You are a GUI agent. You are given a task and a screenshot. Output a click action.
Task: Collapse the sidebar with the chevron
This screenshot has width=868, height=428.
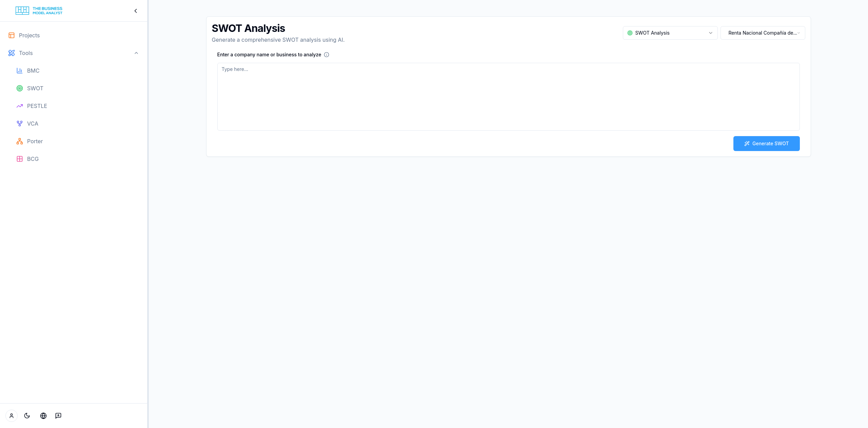pos(136,11)
